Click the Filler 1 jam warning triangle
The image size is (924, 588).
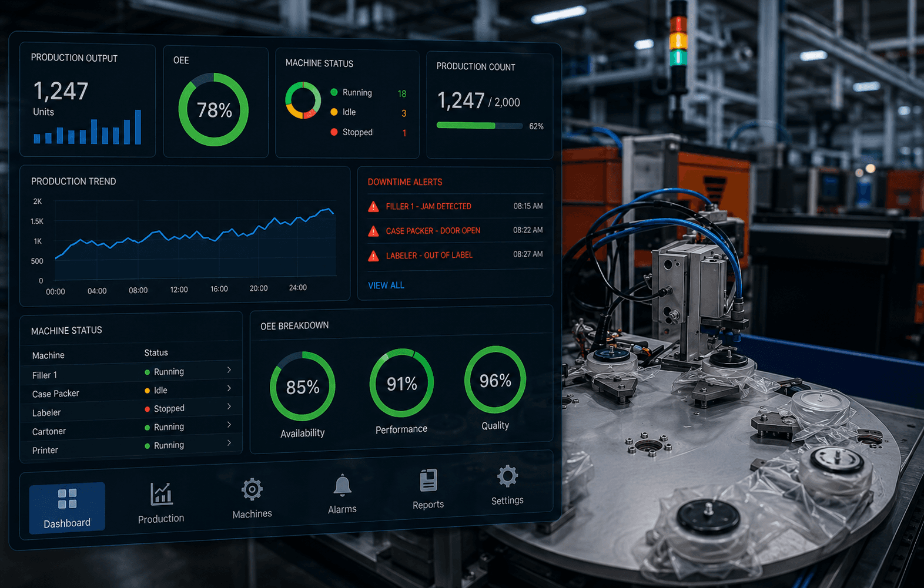click(373, 207)
